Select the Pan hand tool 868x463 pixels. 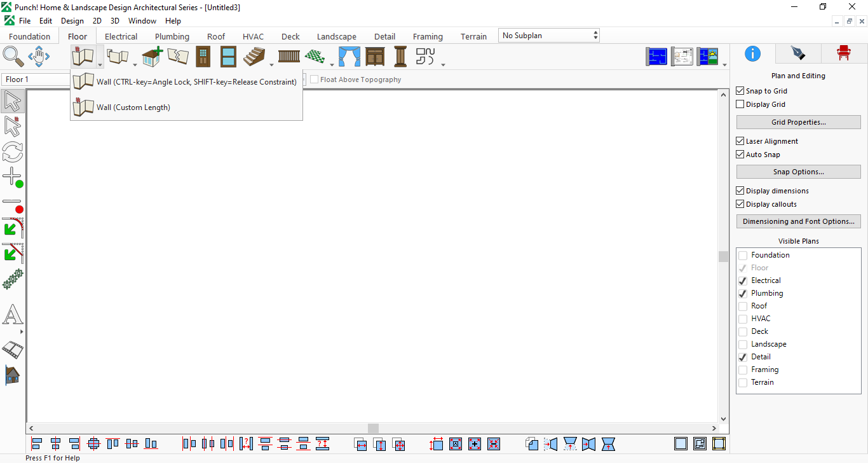[39, 57]
